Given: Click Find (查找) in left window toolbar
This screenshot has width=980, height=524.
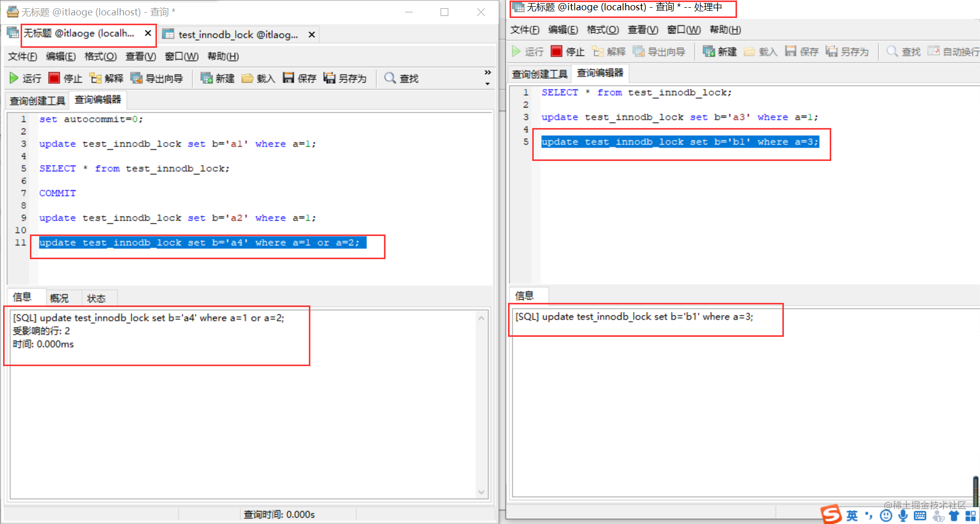Looking at the screenshot, I should [401, 78].
